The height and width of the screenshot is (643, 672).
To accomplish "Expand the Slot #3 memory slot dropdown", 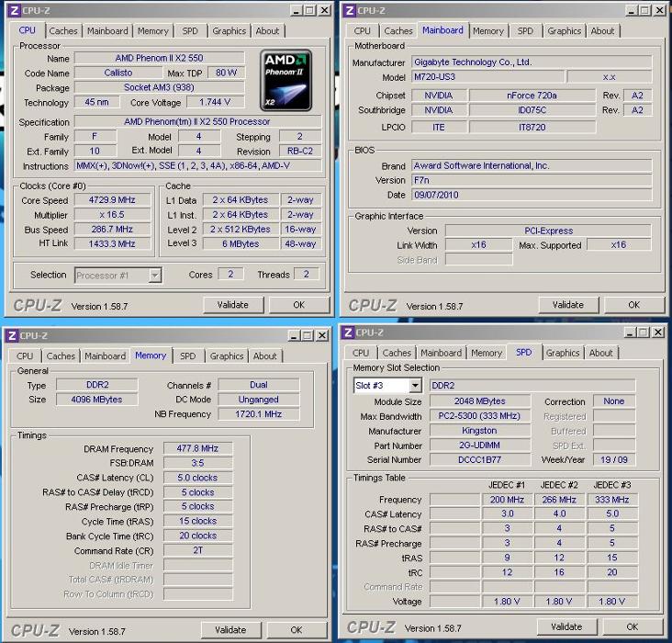I will pos(415,386).
